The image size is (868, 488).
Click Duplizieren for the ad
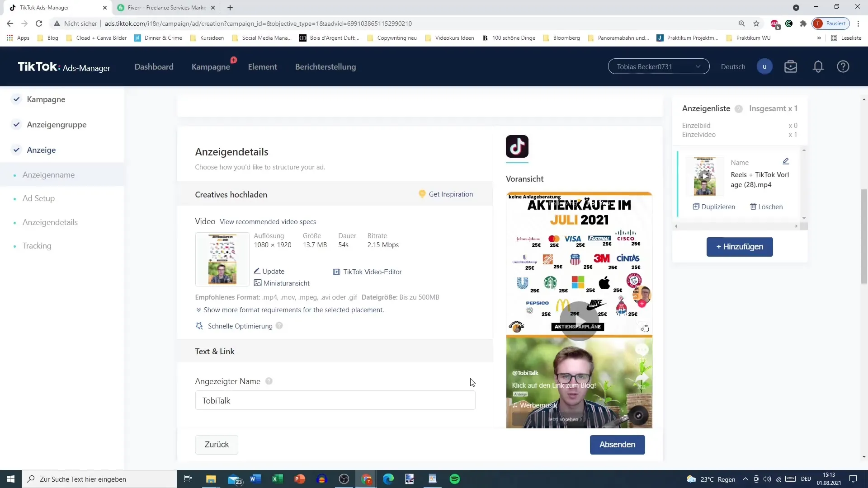click(714, 206)
